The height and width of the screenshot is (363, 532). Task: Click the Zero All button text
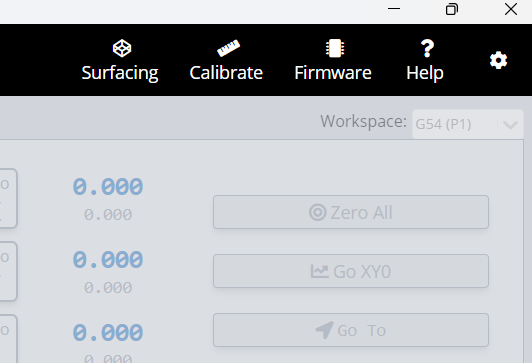(x=361, y=213)
